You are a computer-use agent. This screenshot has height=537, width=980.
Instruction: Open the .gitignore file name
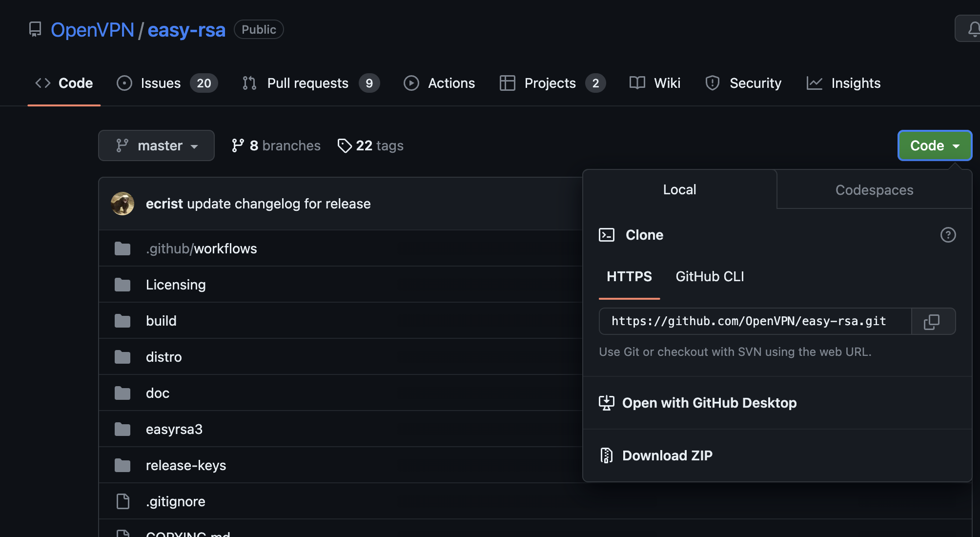176,501
